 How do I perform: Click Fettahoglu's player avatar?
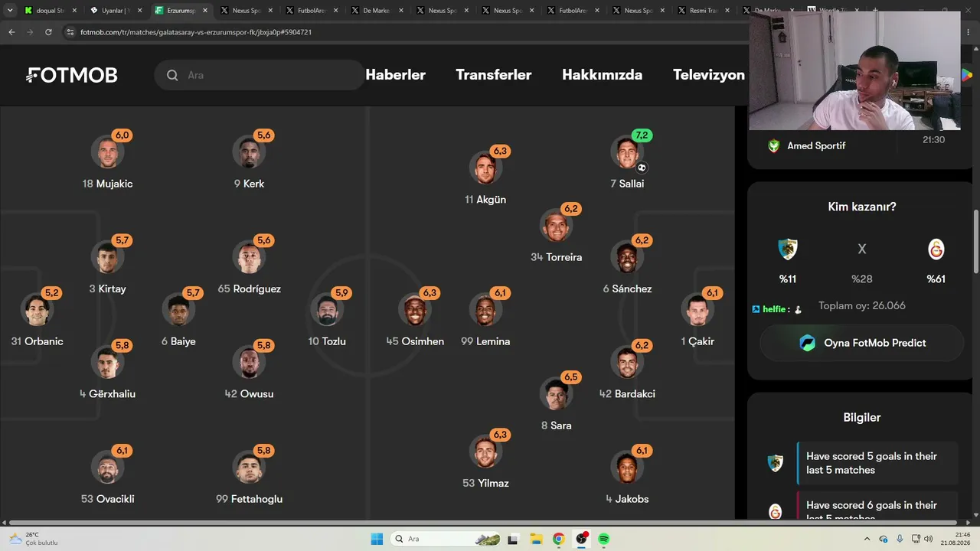(249, 468)
